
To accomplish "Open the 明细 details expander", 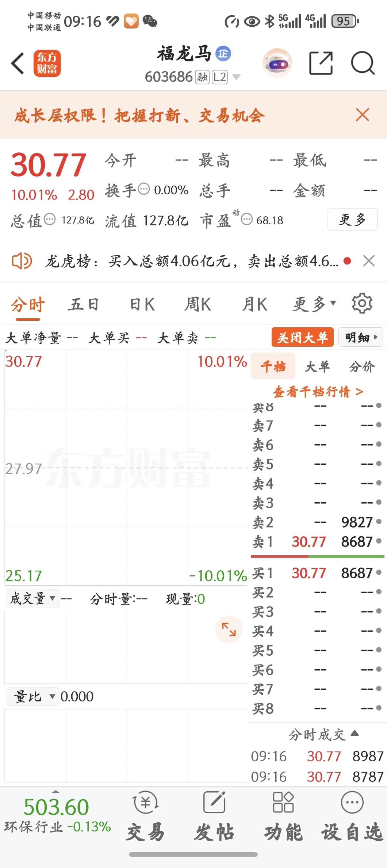I will (x=361, y=337).
